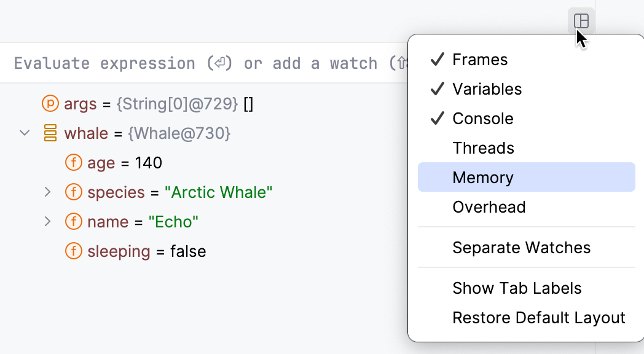Expand the species string value
644x354 pixels.
48,192
